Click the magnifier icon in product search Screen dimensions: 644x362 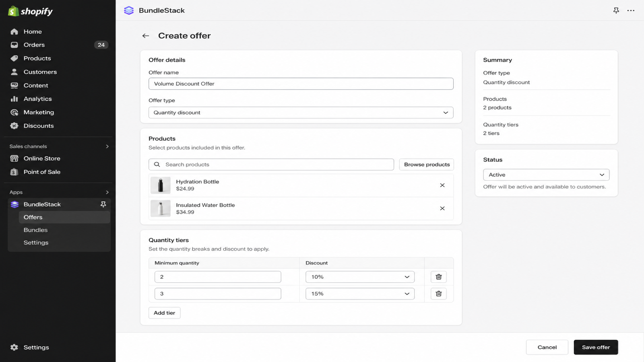(157, 165)
